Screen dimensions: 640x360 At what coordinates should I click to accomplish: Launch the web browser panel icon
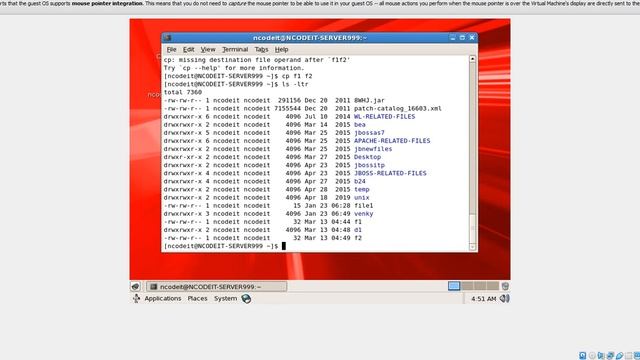[x=246, y=299]
